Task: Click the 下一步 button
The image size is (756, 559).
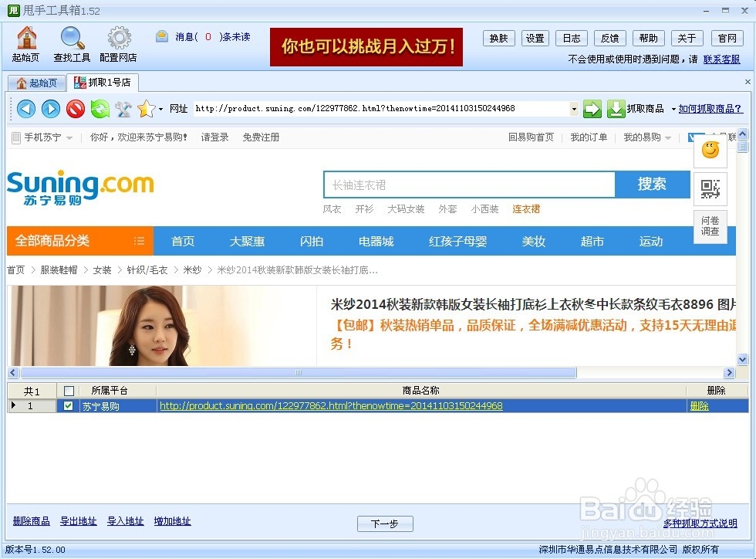Action: [385, 523]
